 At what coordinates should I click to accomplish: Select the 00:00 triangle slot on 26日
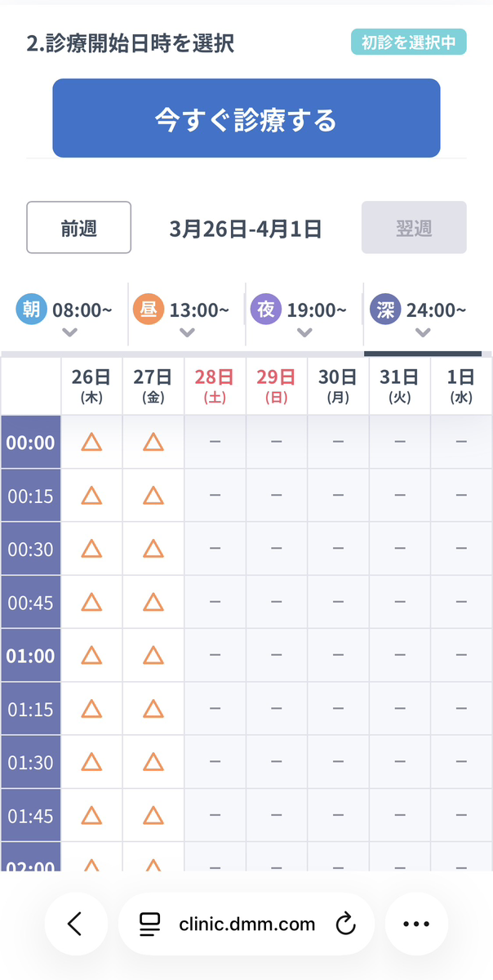click(x=91, y=442)
